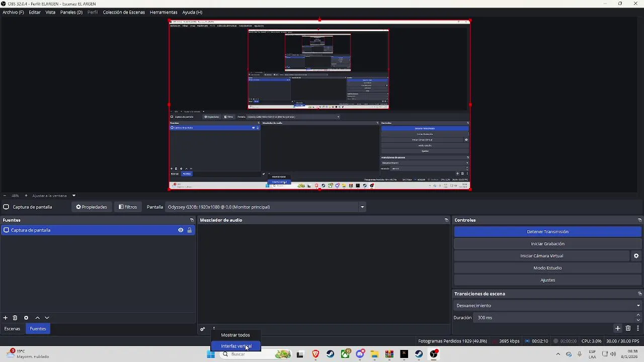Image resolution: width=644 pixels, height=362 pixels.
Task: Open the Vista menu
Action: [x=50, y=12]
